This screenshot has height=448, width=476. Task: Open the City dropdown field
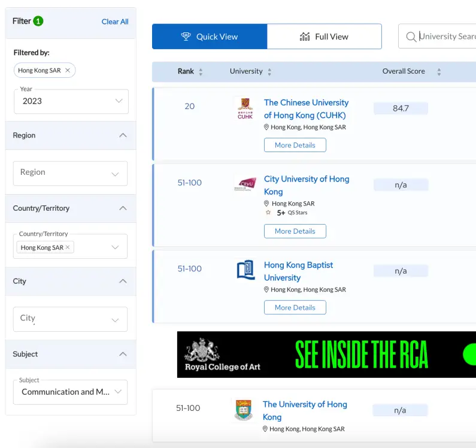click(x=70, y=319)
